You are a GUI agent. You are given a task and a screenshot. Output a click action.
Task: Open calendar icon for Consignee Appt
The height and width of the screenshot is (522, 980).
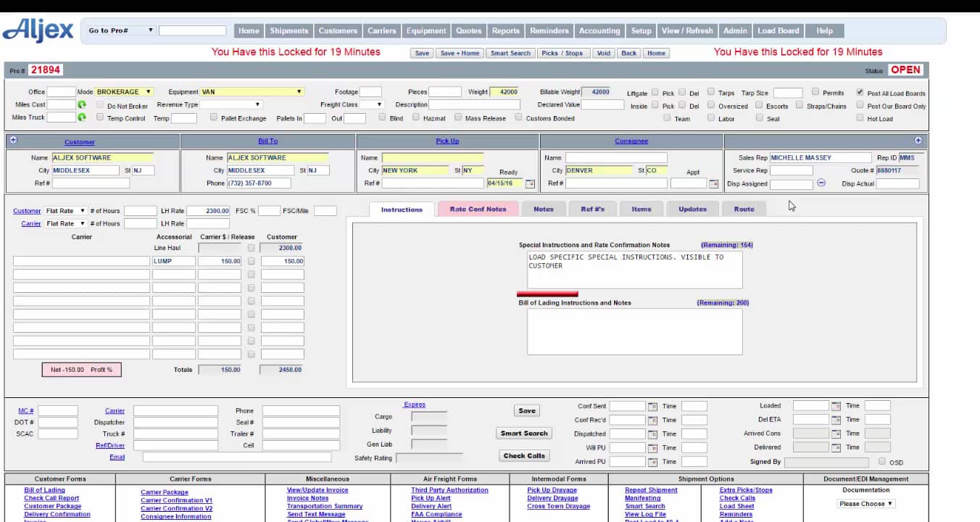pos(714,183)
